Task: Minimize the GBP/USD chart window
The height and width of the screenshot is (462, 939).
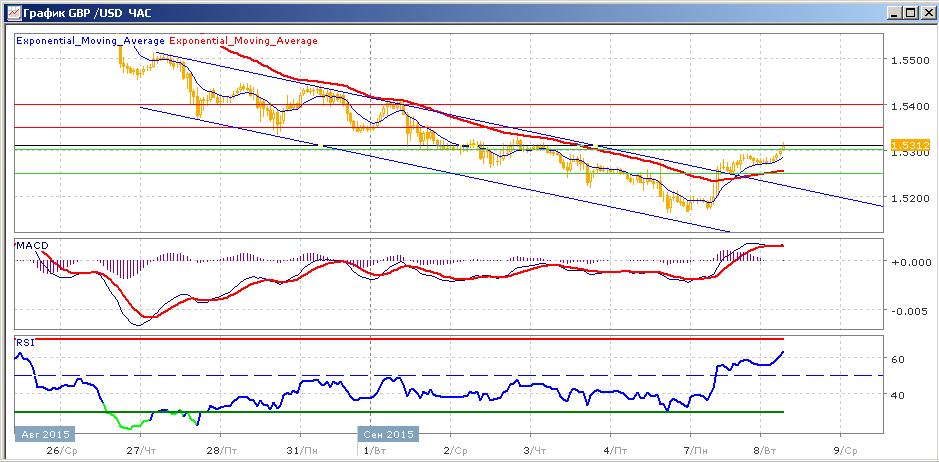Action: pos(895,12)
